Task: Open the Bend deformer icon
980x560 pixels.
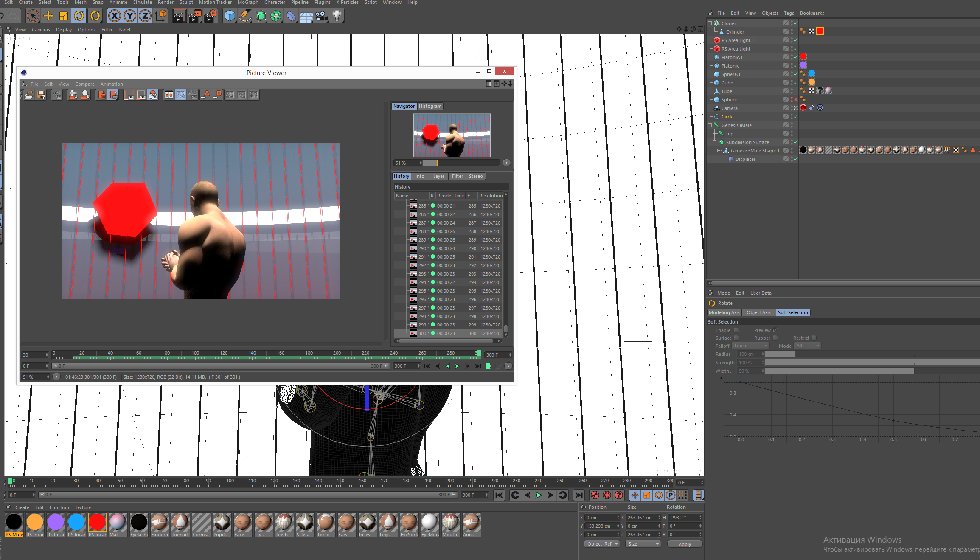Action: tap(291, 16)
